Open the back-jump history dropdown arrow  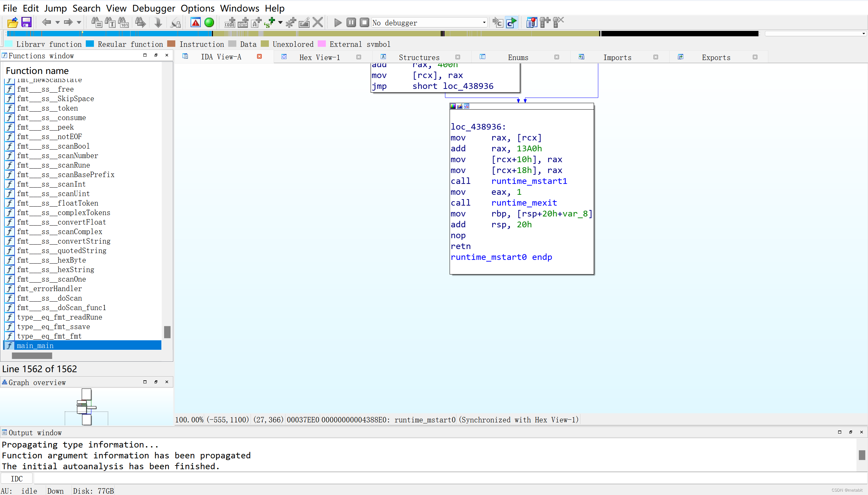[x=57, y=23]
